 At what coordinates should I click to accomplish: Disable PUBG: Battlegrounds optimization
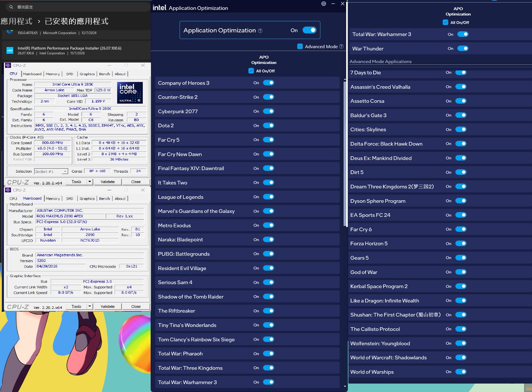click(x=269, y=254)
